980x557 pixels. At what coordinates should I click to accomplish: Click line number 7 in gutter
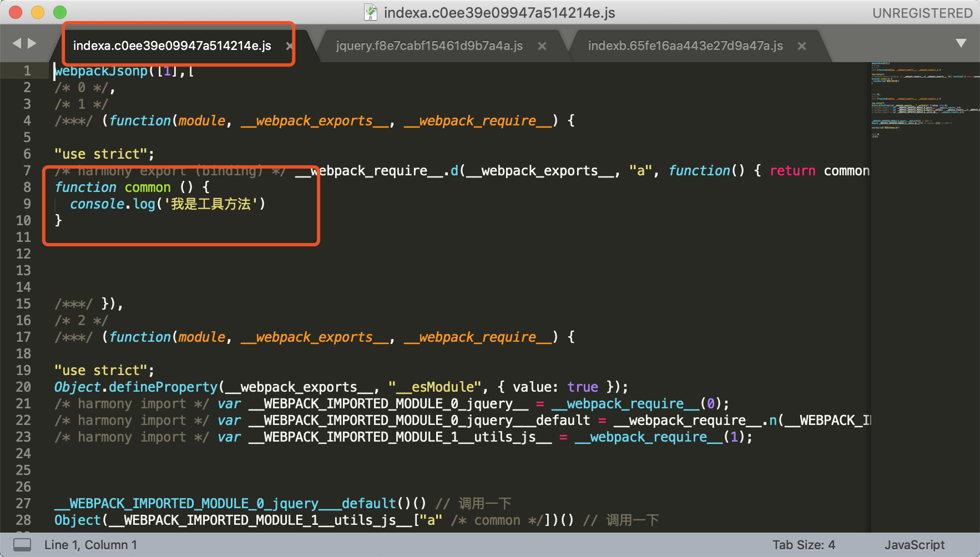(x=27, y=171)
